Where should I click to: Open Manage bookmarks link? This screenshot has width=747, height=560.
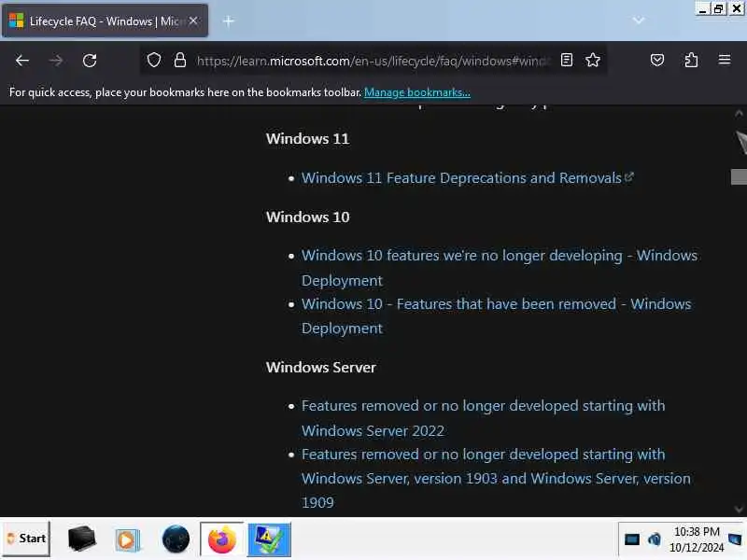click(416, 92)
